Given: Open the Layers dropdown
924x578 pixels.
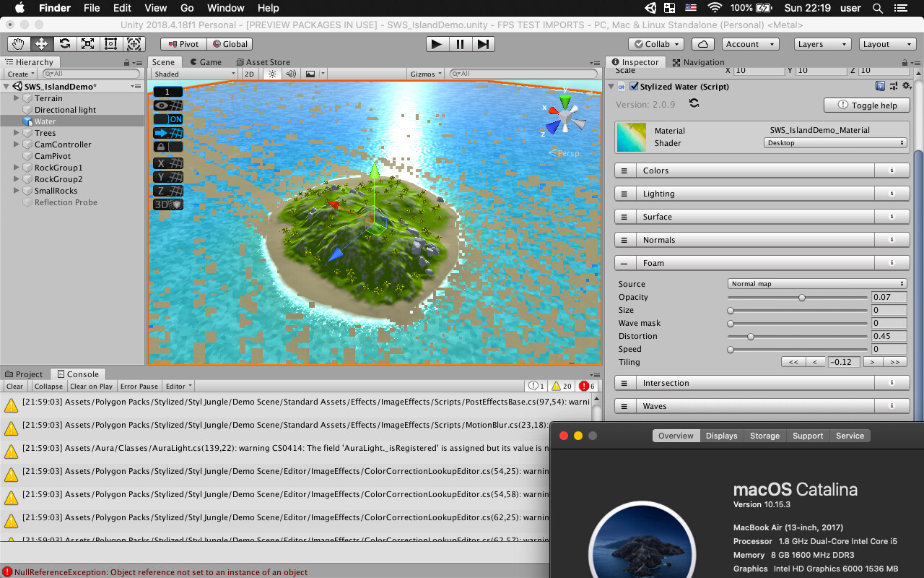Looking at the screenshot, I should pos(821,43).
